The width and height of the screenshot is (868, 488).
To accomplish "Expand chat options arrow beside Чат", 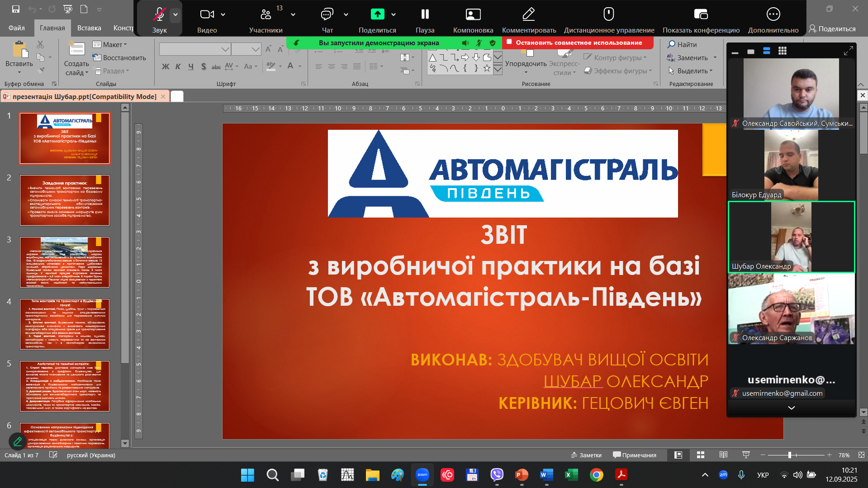I will (346, 15).
